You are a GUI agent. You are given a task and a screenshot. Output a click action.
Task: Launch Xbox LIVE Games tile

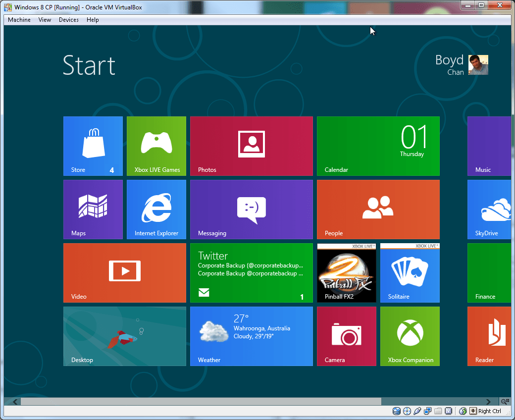click(x=156, y=146)
